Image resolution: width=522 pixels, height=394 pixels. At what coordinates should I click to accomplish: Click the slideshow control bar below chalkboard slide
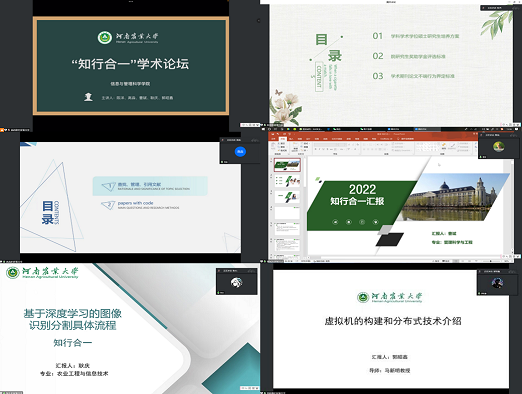click(250, 125)
